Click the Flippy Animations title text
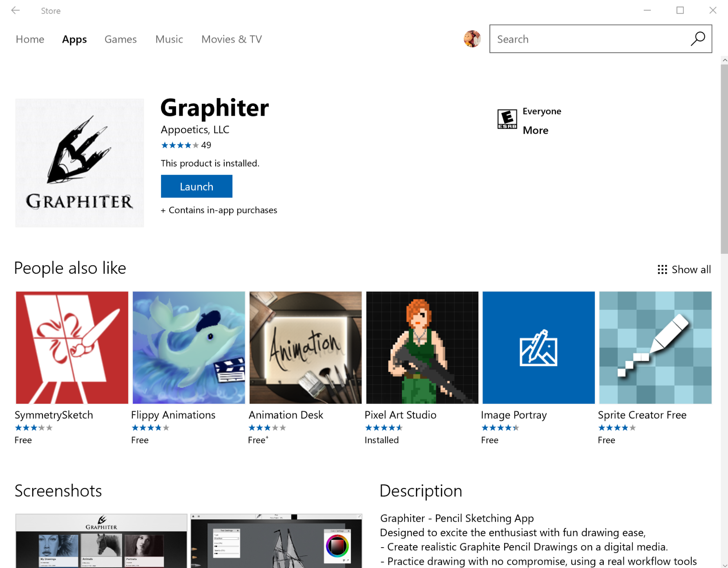728x568 pixels. click(173, 415)
